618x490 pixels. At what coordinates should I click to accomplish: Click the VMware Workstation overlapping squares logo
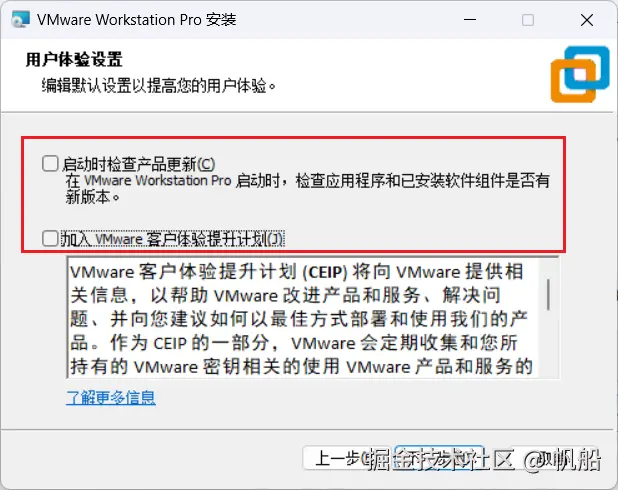(580, 75)
